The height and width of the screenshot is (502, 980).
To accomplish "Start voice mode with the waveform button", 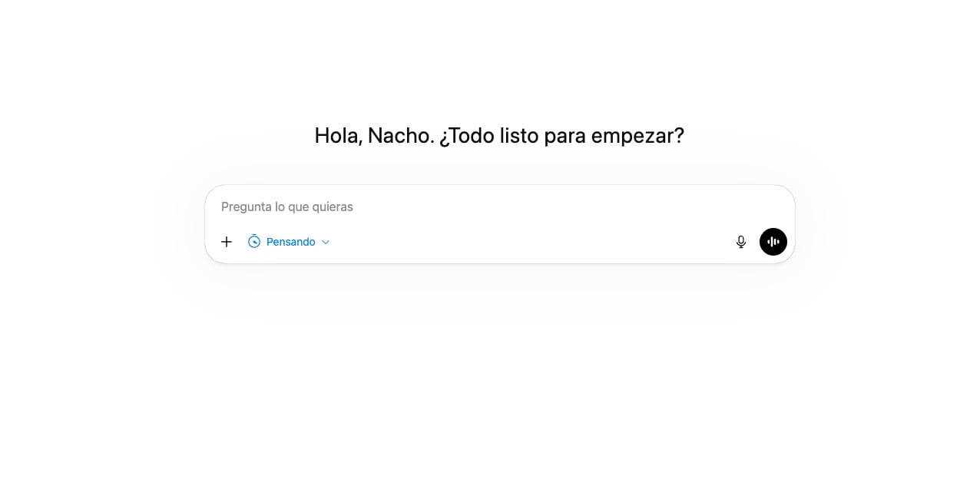I will [x=773, y=242].
